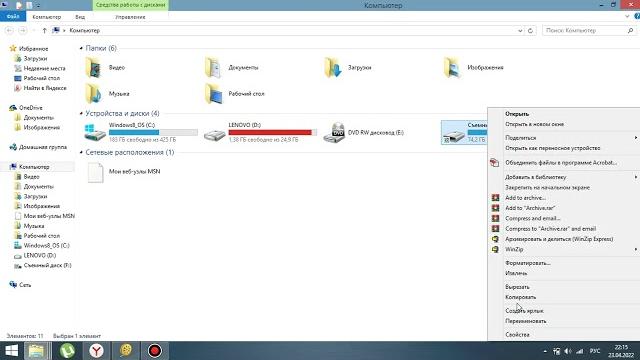Image resolution: width=640 pixels, height=360 pixels.
Task: Open the Загрузки folder icon
Action: [x=333, y=67]
